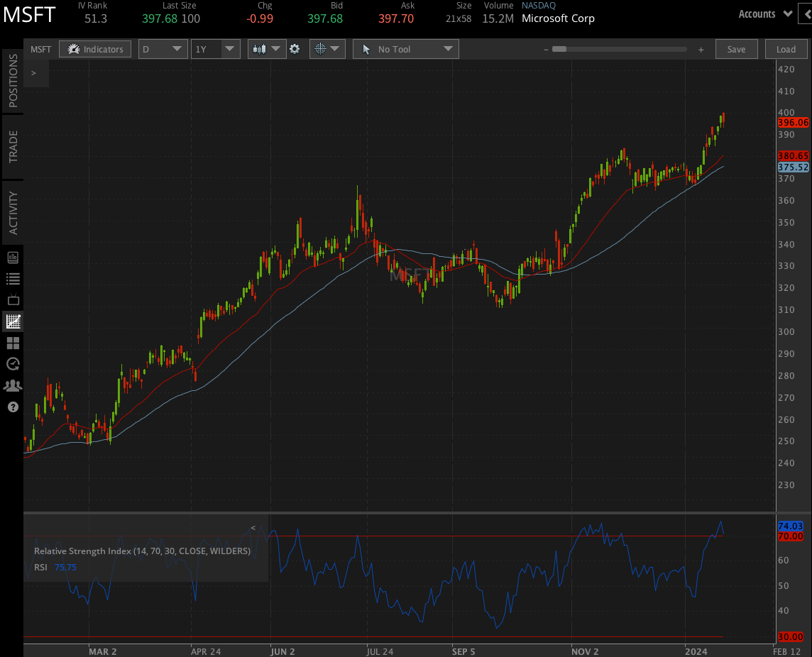
Task: Open the help question-mark icon
Action: coord(13,406)
